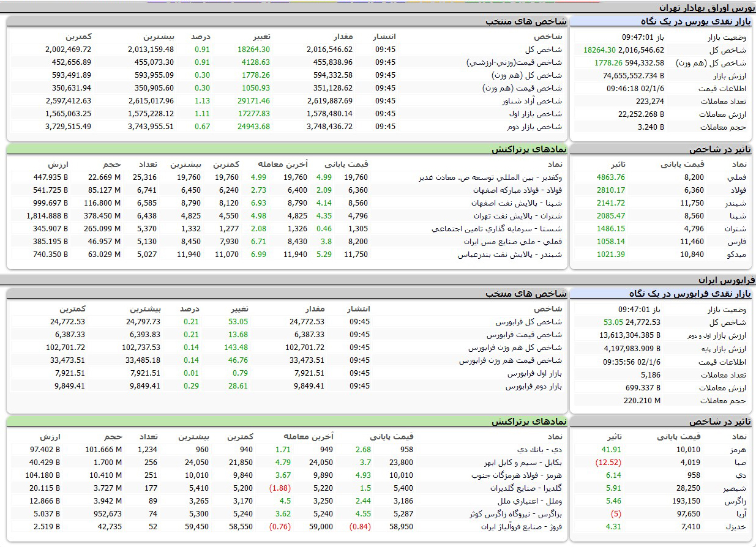Viewport: 756px width, 547px height.
Task: Open 'شبندر - پالايش نفت بندرعباس' symbol
Action: coord(511,255)
